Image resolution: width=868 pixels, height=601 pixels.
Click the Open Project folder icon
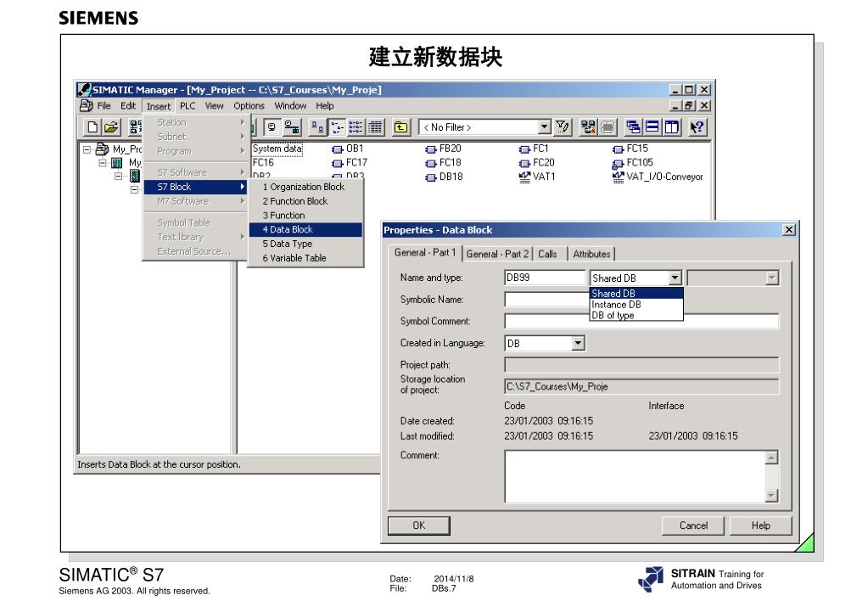(x=111, y=126)
